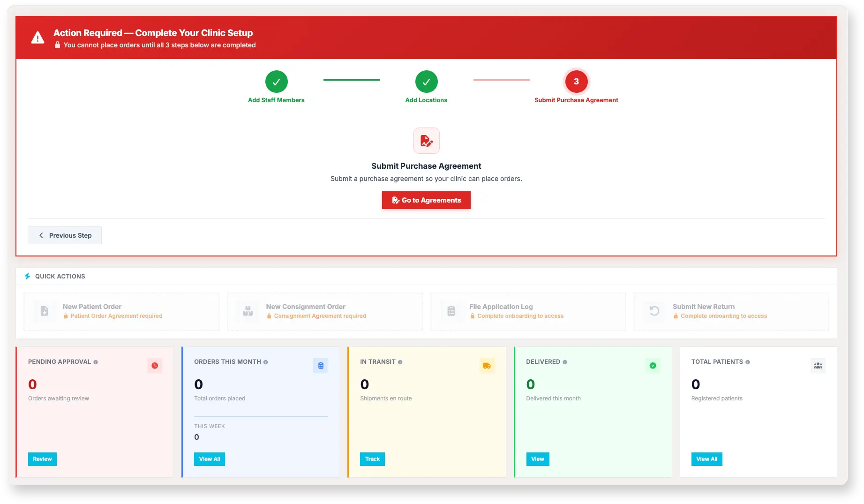Screen dimensions: 864x504
Task: Click the 'Orders awaiting review' text
Action: coord(59,399)
